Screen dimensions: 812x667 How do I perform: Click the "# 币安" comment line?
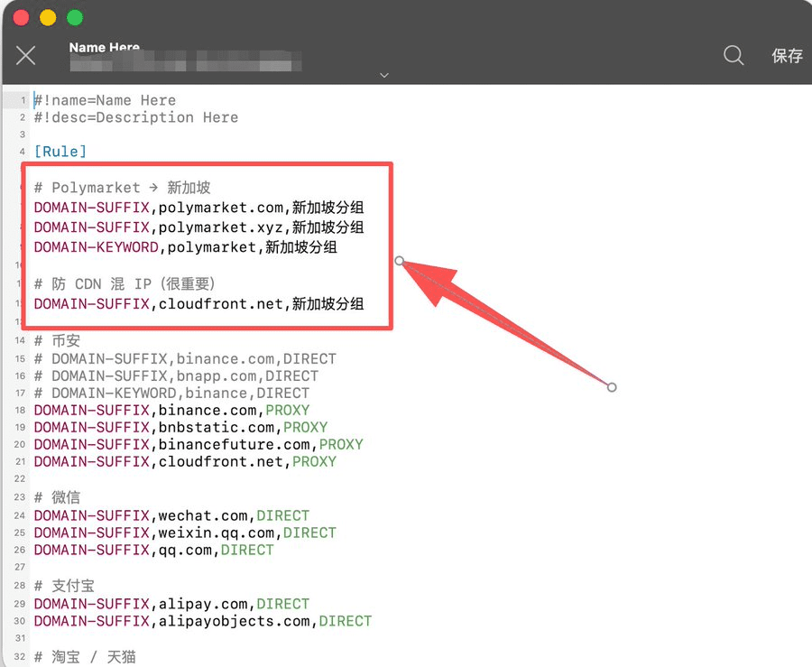click(x=57, y=341)
